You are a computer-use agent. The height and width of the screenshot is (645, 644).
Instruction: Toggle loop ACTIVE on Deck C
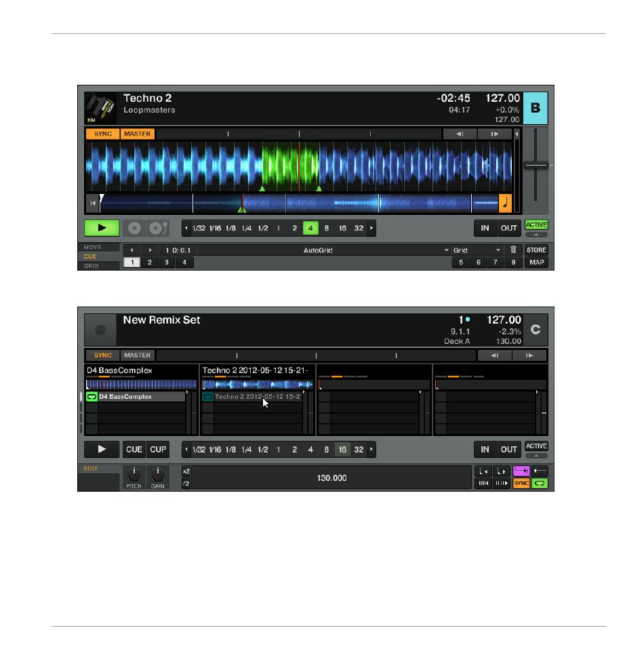(x=536, y=446)
